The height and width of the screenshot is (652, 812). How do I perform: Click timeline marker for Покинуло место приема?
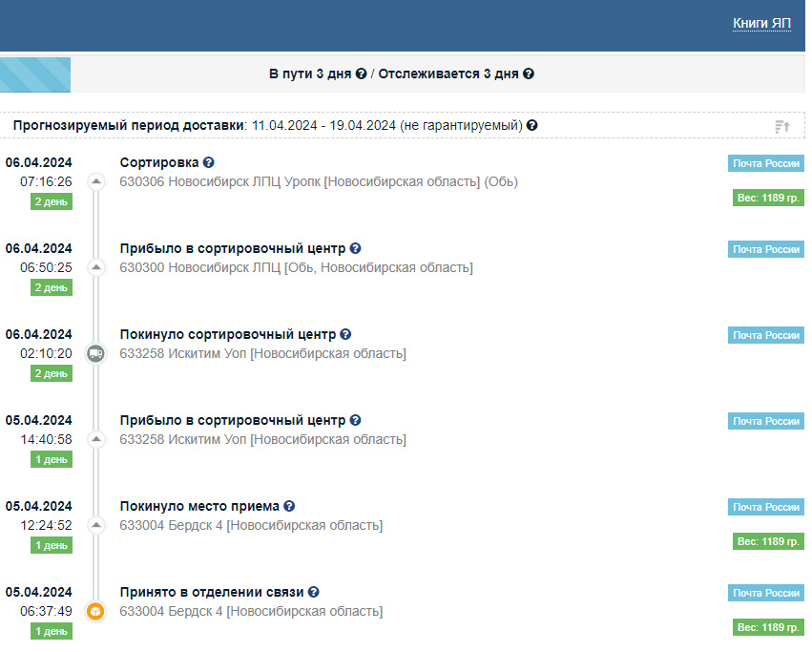(x=95, y=525)
